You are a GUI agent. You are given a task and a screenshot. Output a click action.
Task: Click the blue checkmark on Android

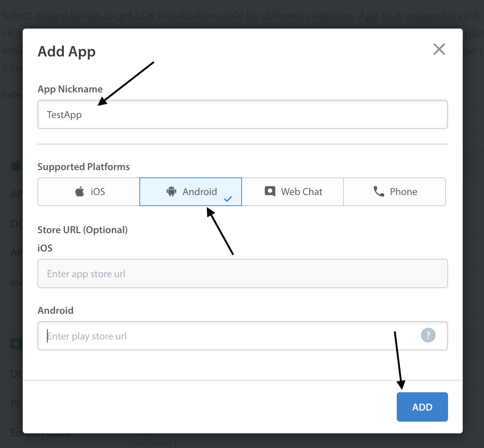tap(228, 199)
